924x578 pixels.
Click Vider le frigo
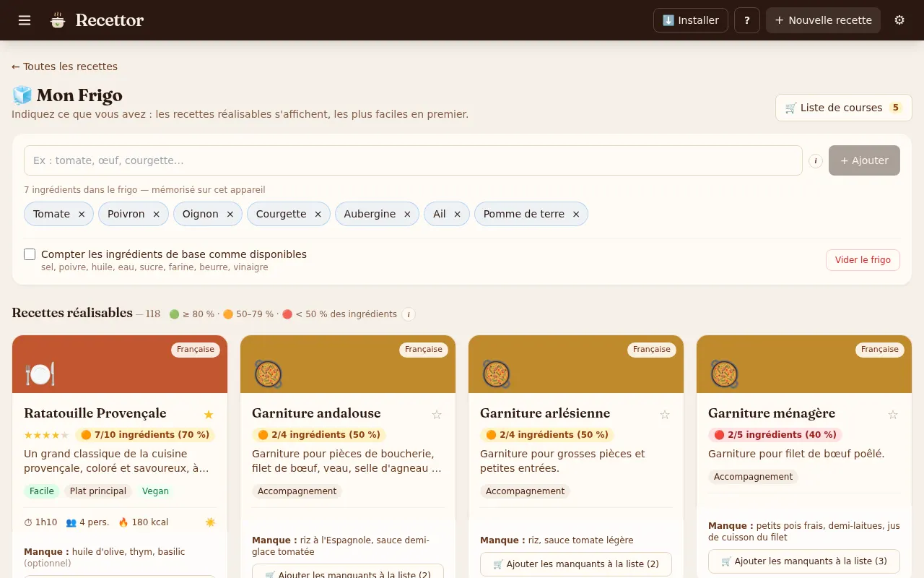click(x=863, y=260)
